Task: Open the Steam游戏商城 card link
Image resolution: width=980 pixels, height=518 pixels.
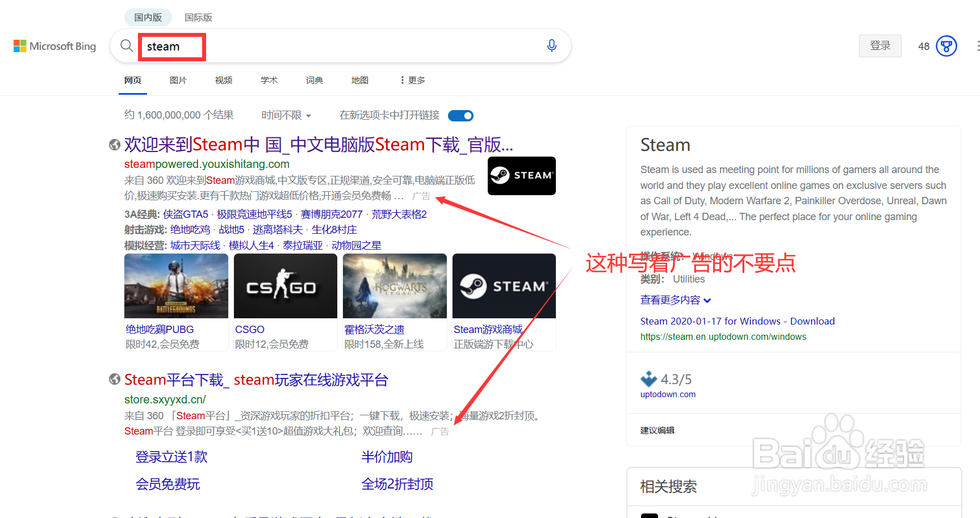Action: tap(488, 329)
